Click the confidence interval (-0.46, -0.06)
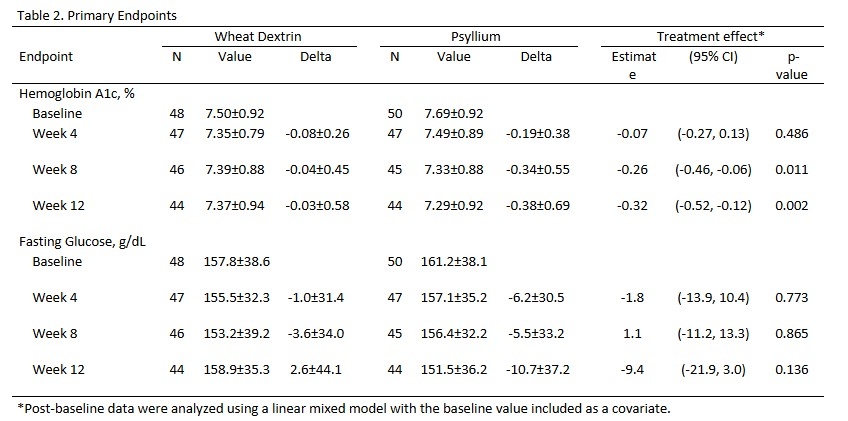The width and height of the screenshot is (848, 421). [x=713, y=170]
